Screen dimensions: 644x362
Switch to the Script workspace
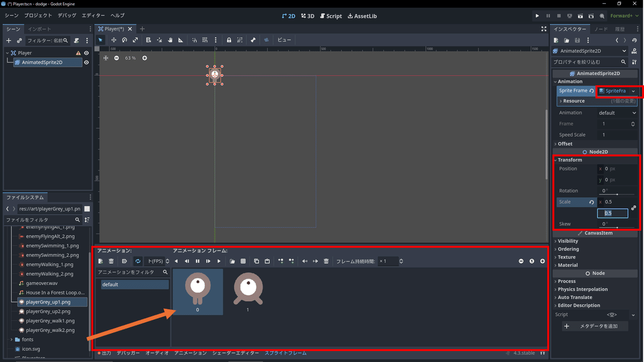point(330,16)
